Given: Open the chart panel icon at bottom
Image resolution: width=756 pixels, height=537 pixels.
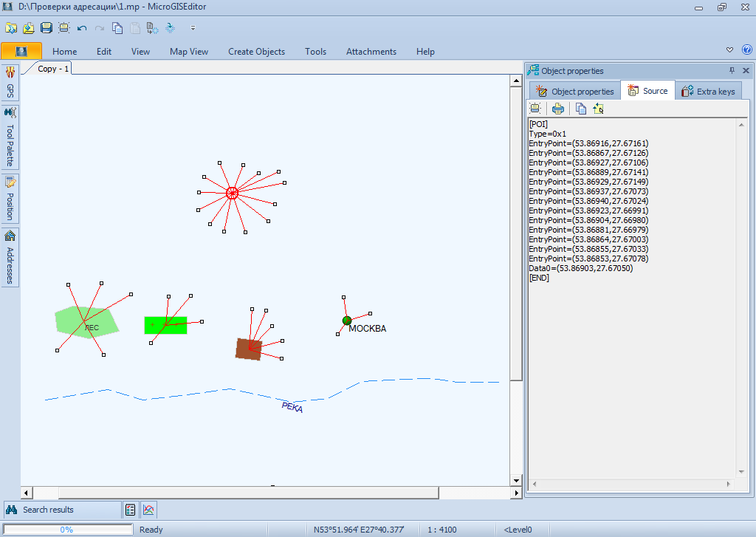Looking at the screenshot, I should pos(148,510).
